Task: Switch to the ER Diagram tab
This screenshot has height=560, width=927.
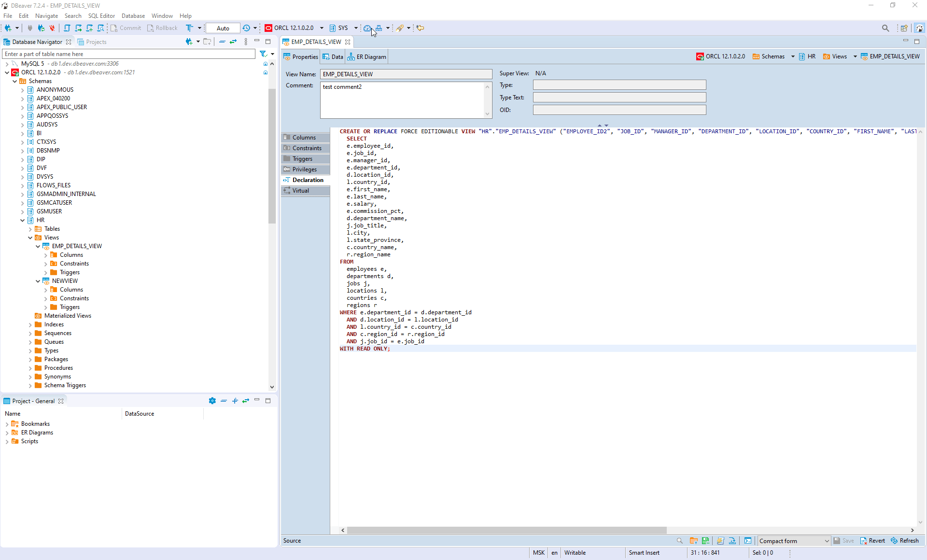Action: 366,56
